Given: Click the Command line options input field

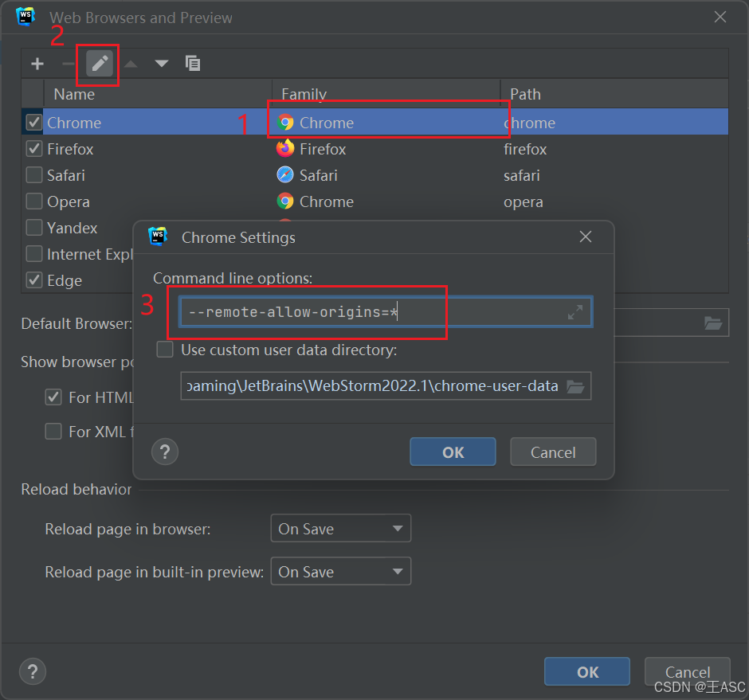Looking at the screenshot, I should pos(367,312).
